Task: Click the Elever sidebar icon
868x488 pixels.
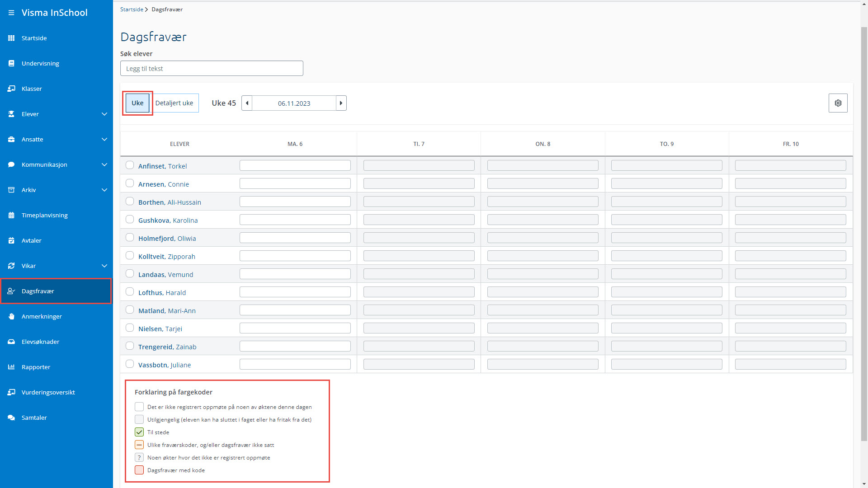Action: (11, 114)
